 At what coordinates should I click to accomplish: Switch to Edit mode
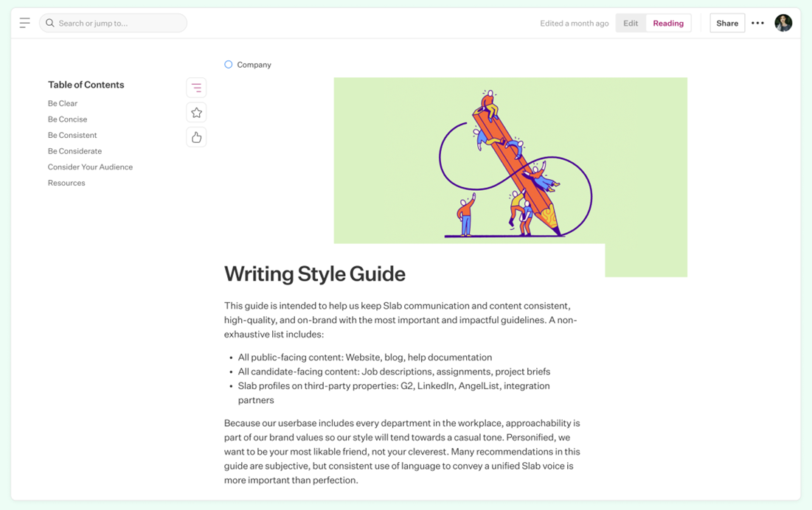click(630, 23)
